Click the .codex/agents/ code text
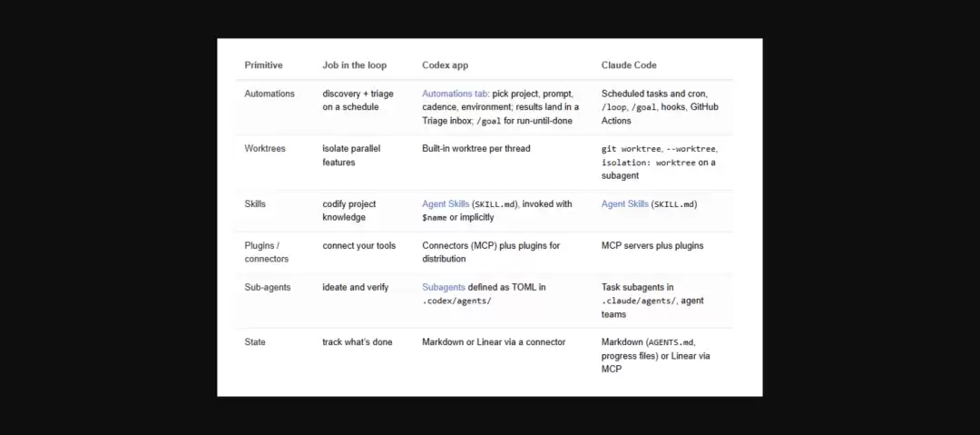 tap(456, 302)
